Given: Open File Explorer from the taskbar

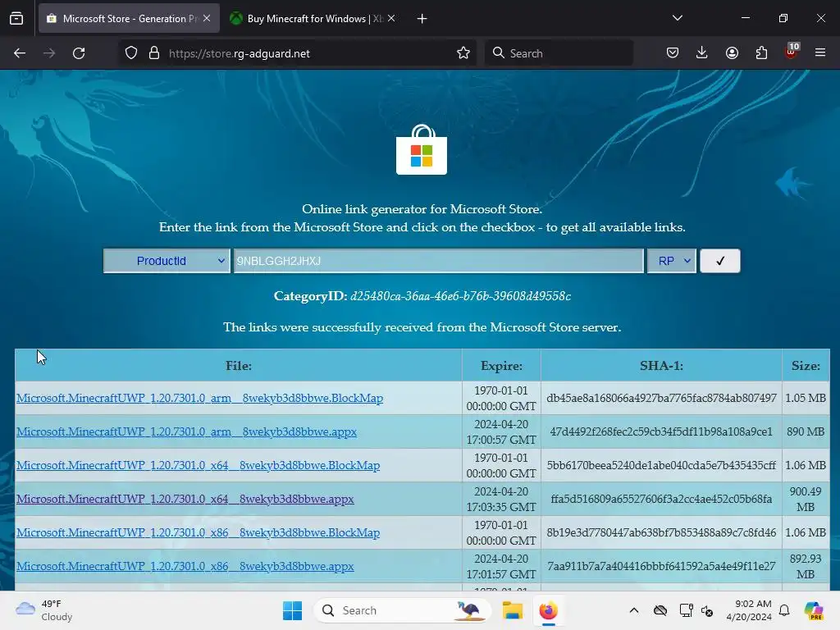Looking at the screenshot, I should (512, 610).
